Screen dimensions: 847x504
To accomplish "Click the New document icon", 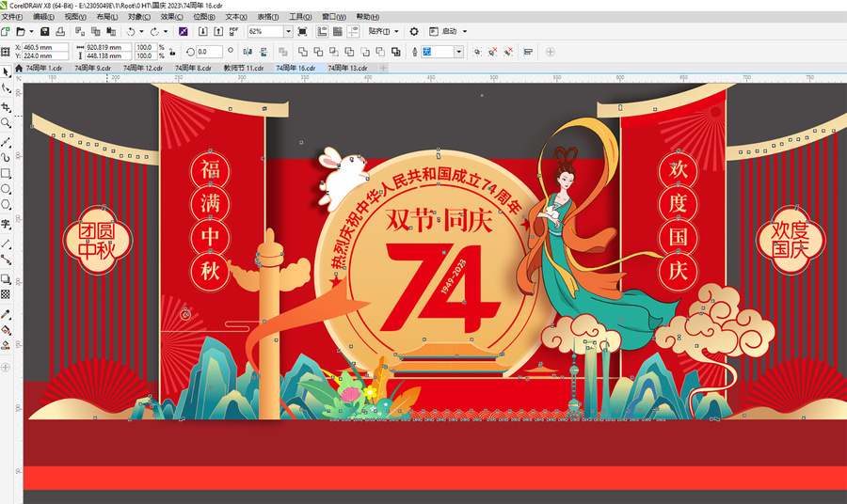I will click(6, 31).
